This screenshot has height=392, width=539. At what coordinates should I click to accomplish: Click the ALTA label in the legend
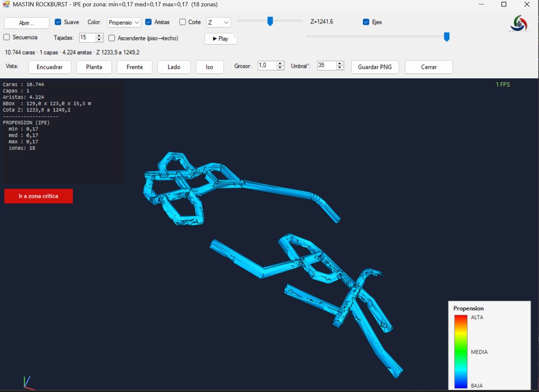click(x=477, y=317)
